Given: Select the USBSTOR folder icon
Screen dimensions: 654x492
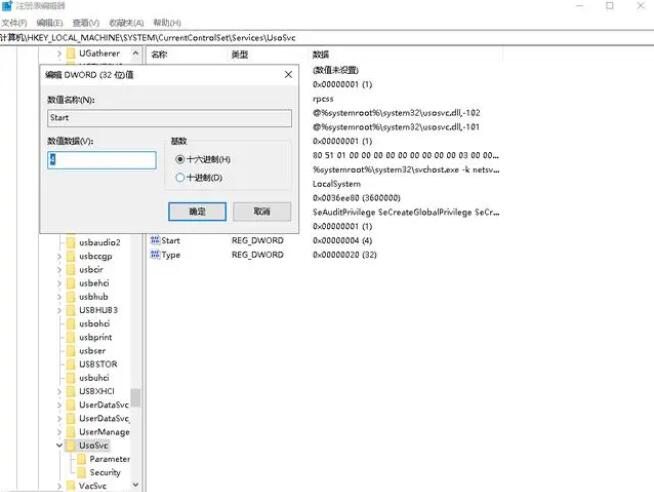Looking at the screenshot, I should pyautogui.click(x=71, y=364).
